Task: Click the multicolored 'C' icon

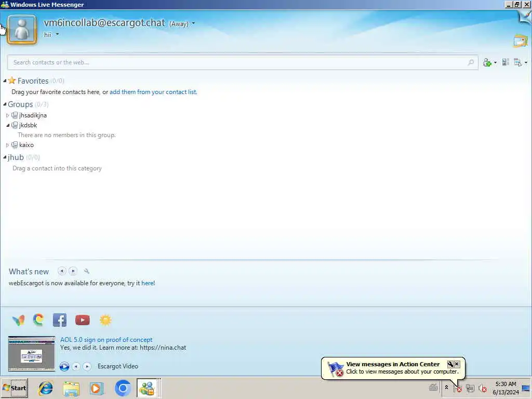Action: click(x=38, y=320)
